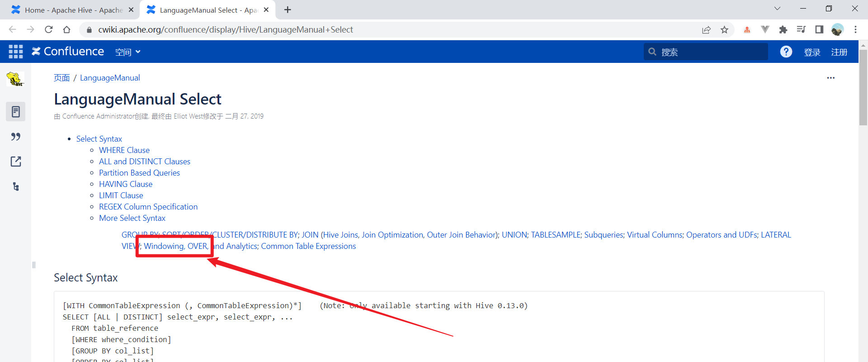Open Operators and UDFs link

tap(722, 235)
